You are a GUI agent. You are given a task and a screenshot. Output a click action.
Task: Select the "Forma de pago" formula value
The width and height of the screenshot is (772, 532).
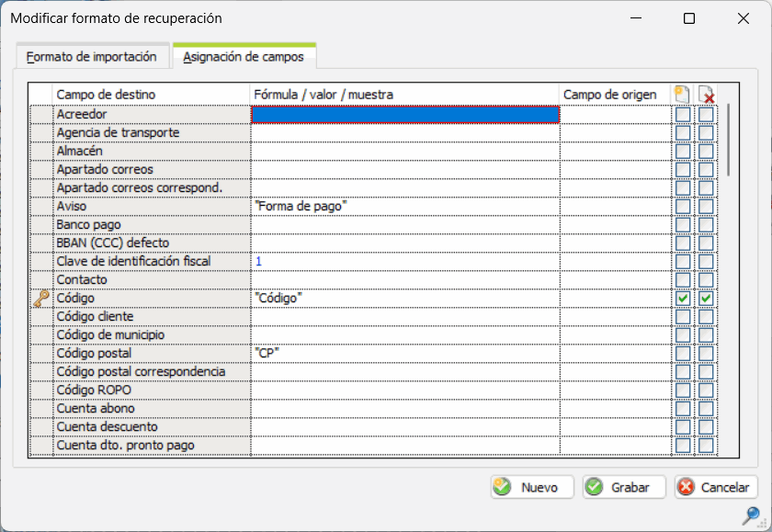point(301,206)
